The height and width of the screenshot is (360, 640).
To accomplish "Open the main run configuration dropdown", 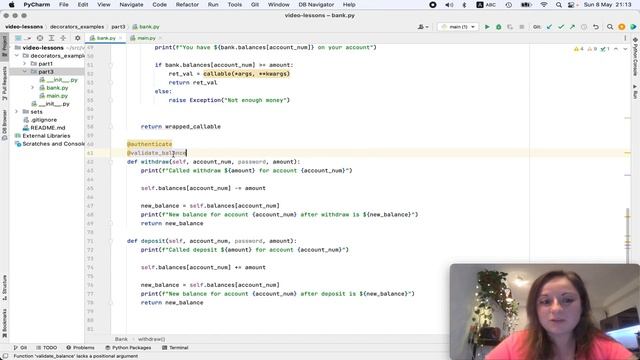I will 458,27.
